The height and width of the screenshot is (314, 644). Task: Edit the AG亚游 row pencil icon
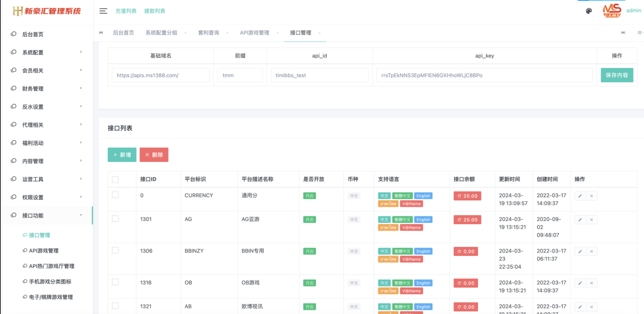(580, 220)
